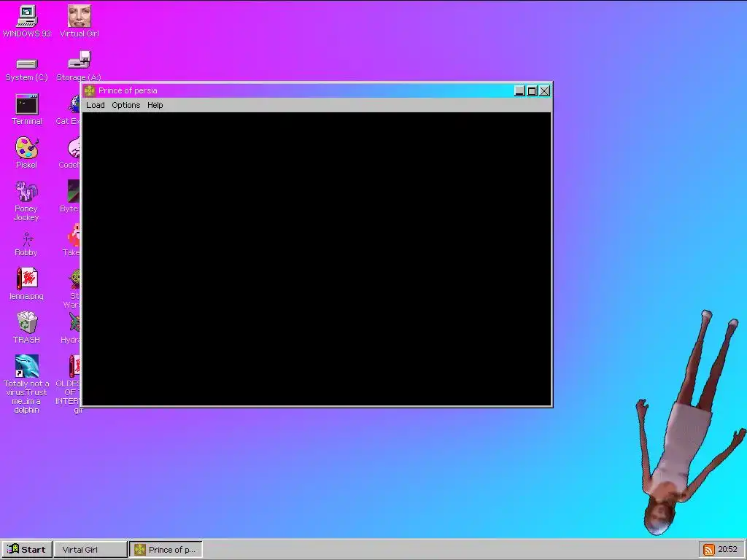Open the Options menu
The width and height of the screenshot is (747, 560).
[x=125, y=105]
